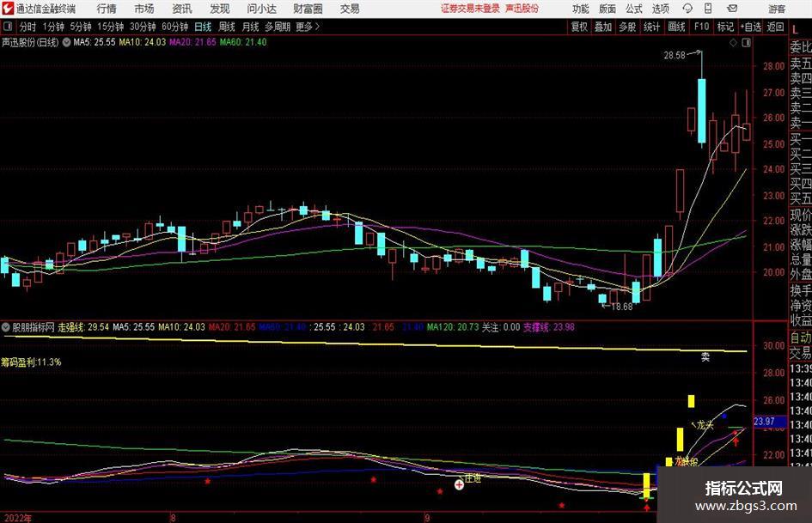Image resolution: width=812 pixels, height=523 pixels.
Task: Open the 市场 menu
Action: pos(144,9)
